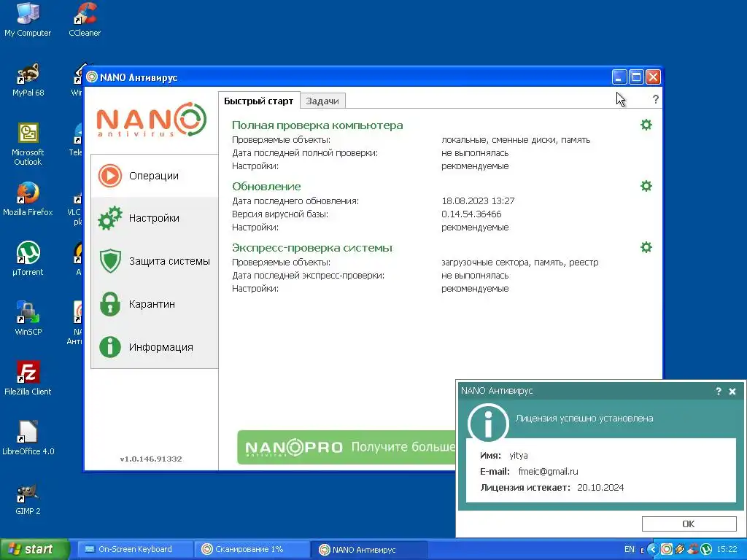Click the virus database version 0.14.54.36466
Viewport: 747px width, 560px height.
click(x=471, y=214)
